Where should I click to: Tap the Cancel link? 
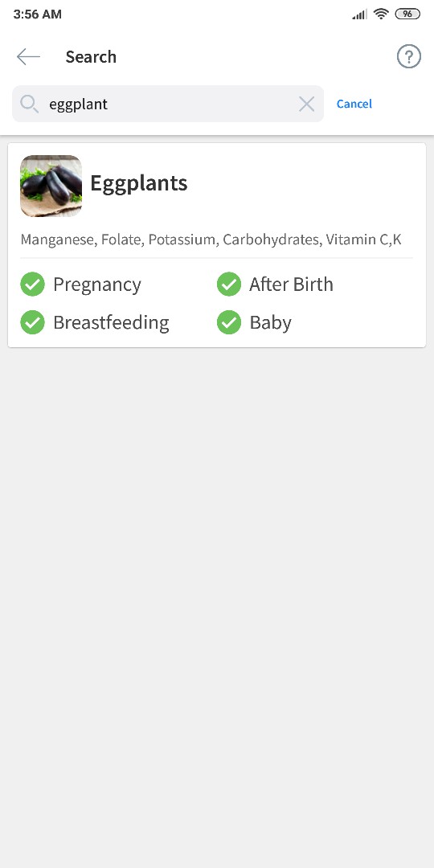354,104
